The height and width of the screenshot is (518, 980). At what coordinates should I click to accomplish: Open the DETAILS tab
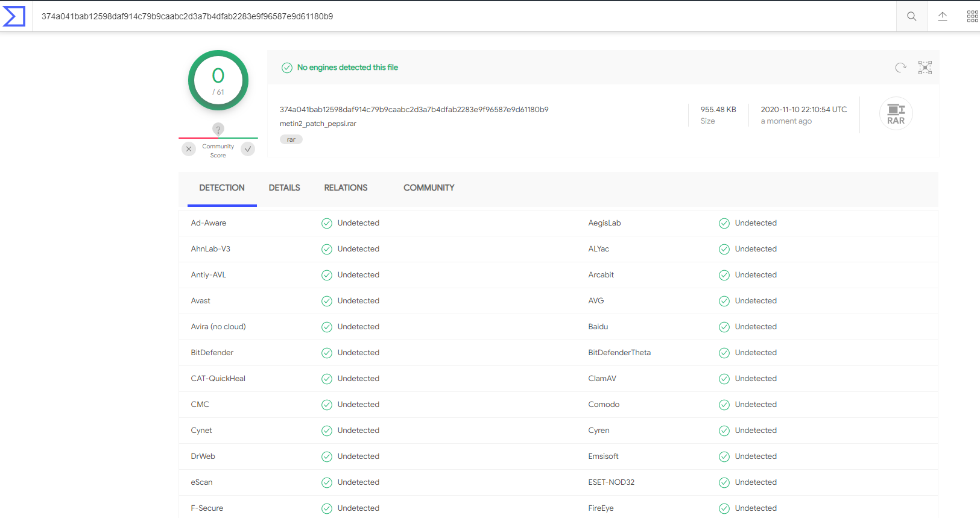[285, 188]
